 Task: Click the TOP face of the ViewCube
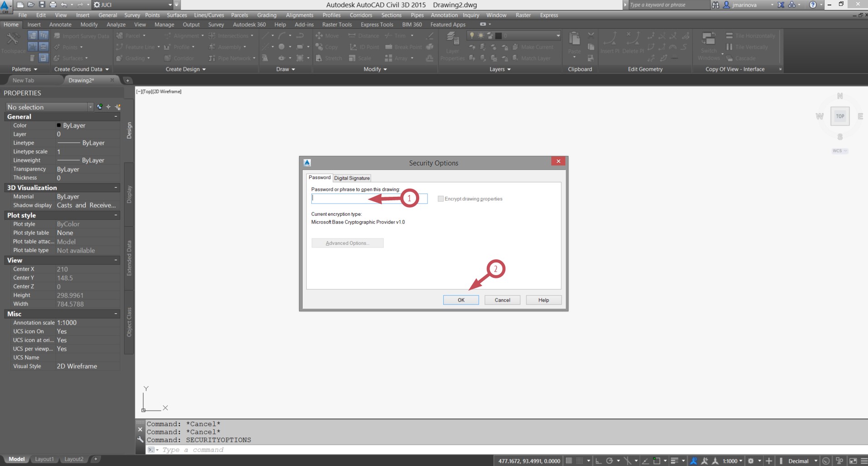click(x=840, y=116)
